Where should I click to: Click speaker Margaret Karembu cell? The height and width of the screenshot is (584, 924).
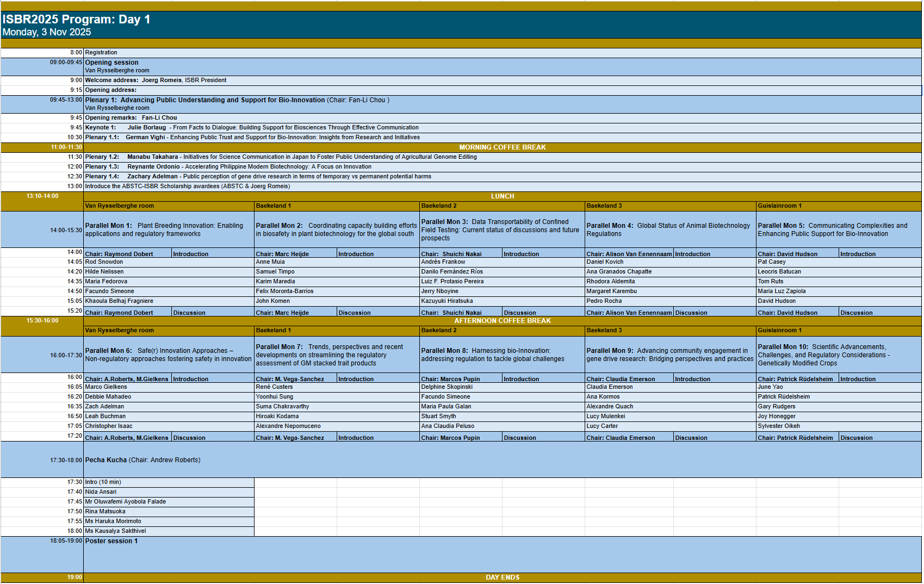pos(611,291)
